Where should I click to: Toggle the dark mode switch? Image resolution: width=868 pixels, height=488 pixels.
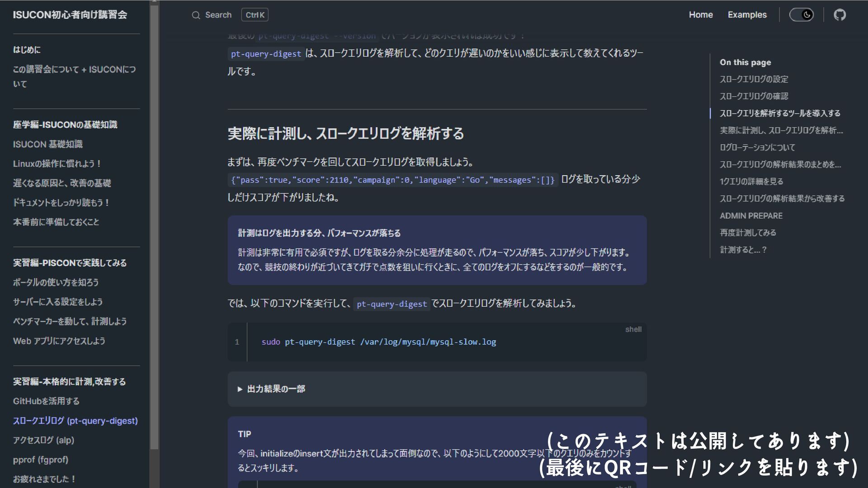tap(802, 15)
